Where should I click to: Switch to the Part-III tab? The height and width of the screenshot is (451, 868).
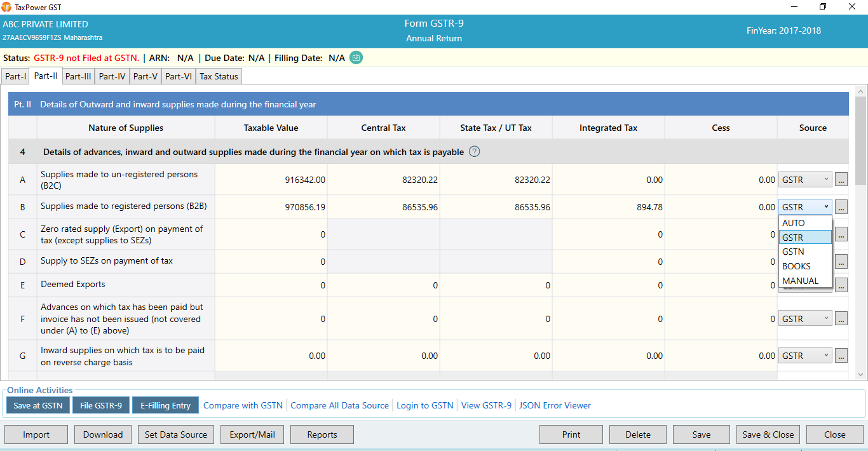[79, 76]
